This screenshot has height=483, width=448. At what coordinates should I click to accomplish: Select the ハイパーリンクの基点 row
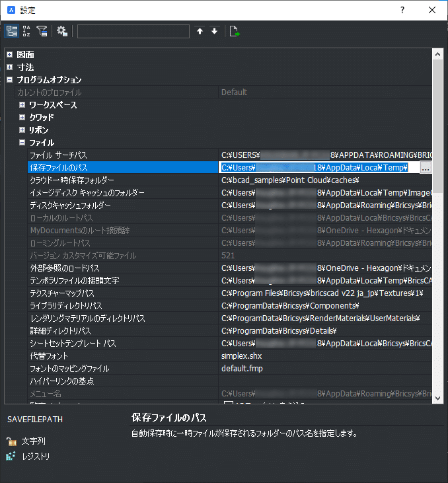pos(229,381)
